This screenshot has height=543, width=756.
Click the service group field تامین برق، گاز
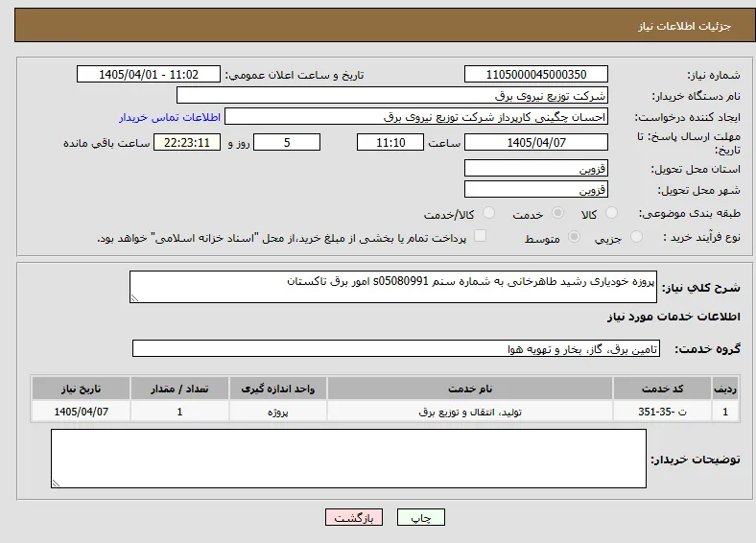click(x=396, y=348)
